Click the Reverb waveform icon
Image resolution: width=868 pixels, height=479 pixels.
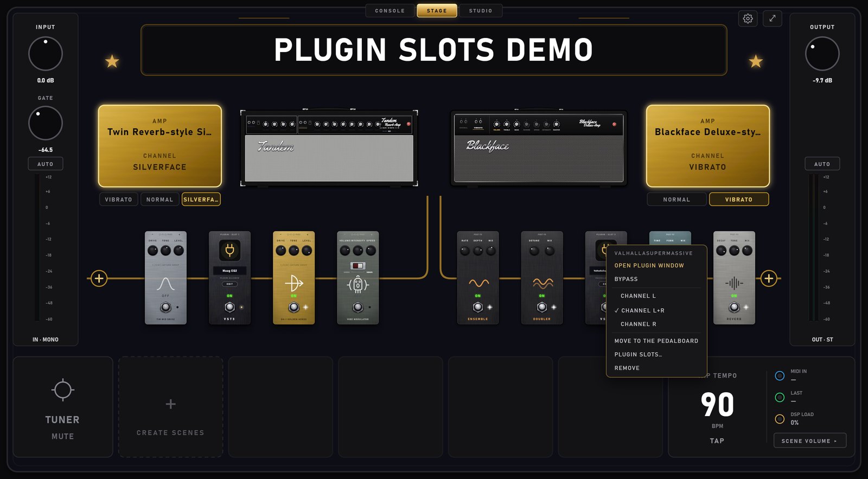(734, 283)
